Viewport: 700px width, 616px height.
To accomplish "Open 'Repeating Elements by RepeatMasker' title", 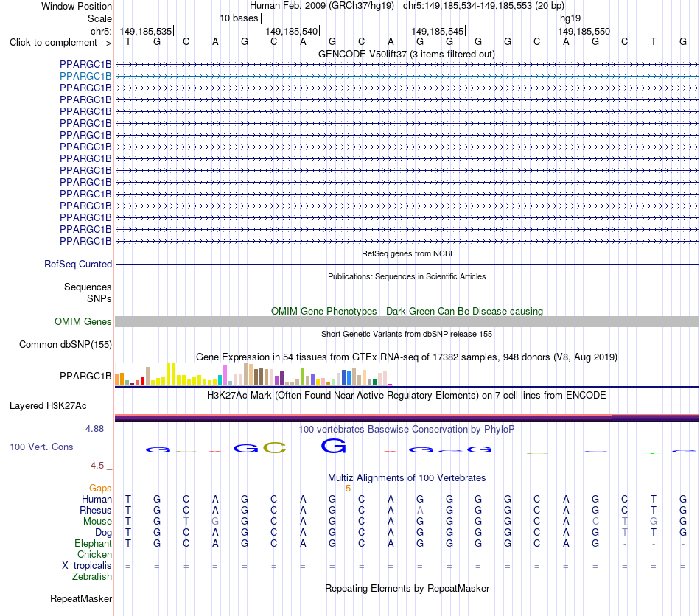I will click(407, 588).
